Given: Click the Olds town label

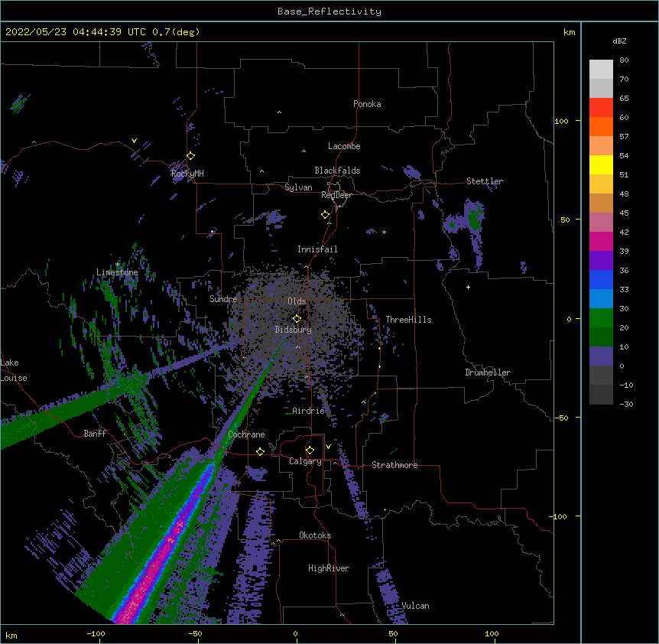Looking at the screenshot, I should click(297, 301).
